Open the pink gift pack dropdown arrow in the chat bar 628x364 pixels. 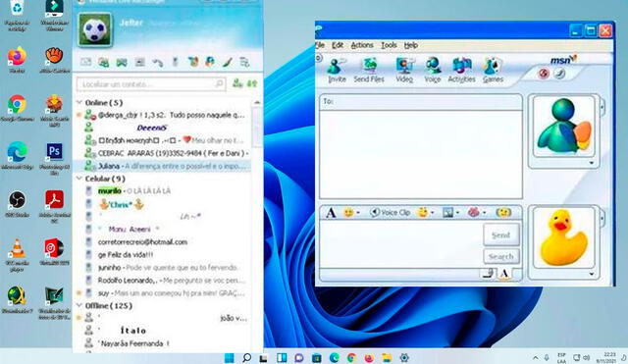click(x=485, y=213)
